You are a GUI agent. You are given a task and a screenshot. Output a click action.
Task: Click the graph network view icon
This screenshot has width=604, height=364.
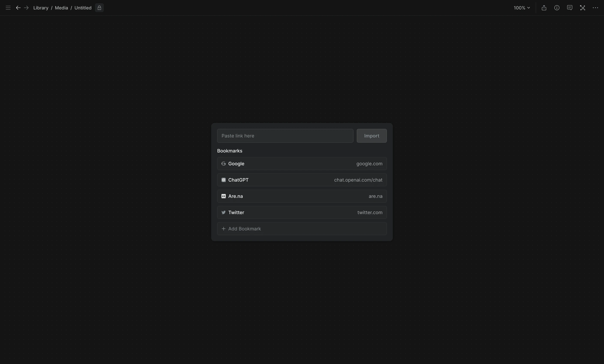coord(582,8)
